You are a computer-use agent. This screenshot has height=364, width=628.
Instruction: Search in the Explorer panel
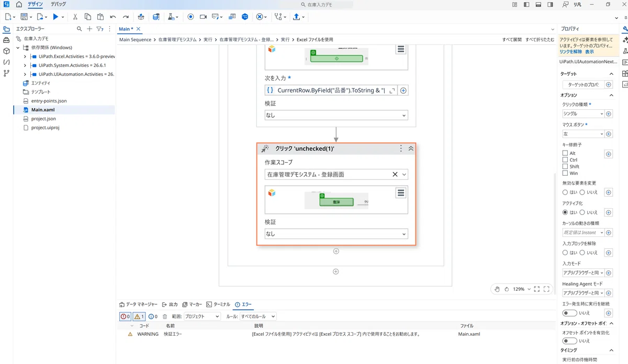pyautogui.click(x=80, y=29)
